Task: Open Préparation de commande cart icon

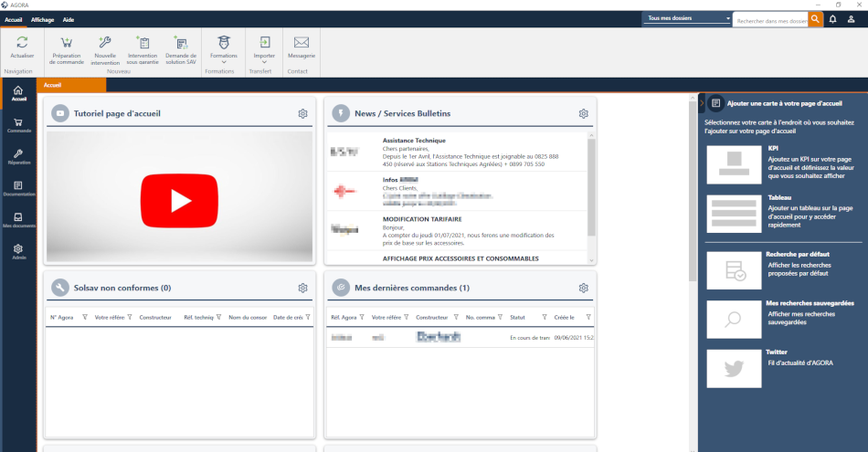Action: tap(67, 43)
